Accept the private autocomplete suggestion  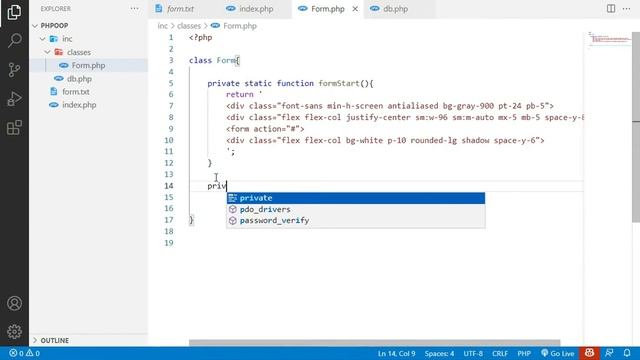tap(356, 198)
